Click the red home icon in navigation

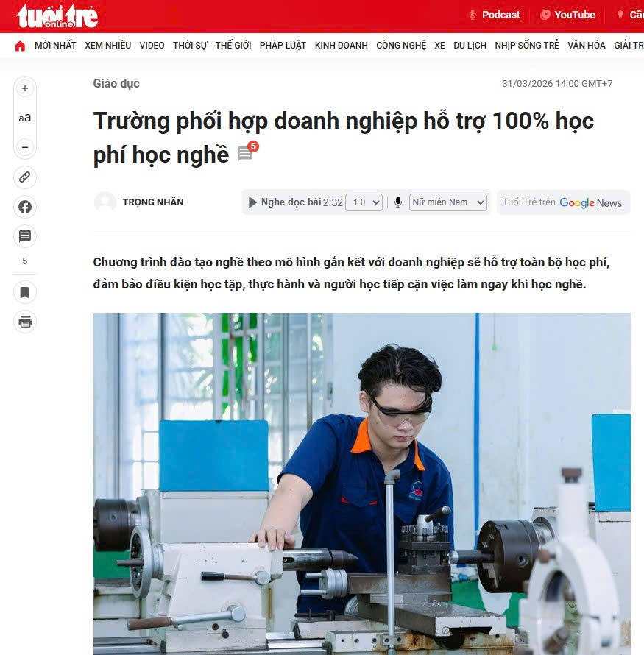(20, 46)
